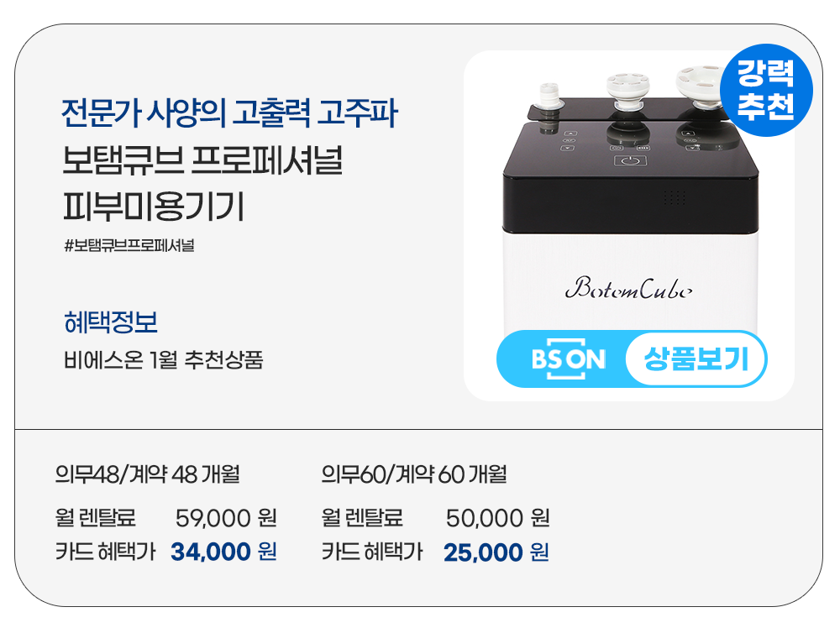Click the BS ON logo

pyautogui.click(x=568, y=359)
